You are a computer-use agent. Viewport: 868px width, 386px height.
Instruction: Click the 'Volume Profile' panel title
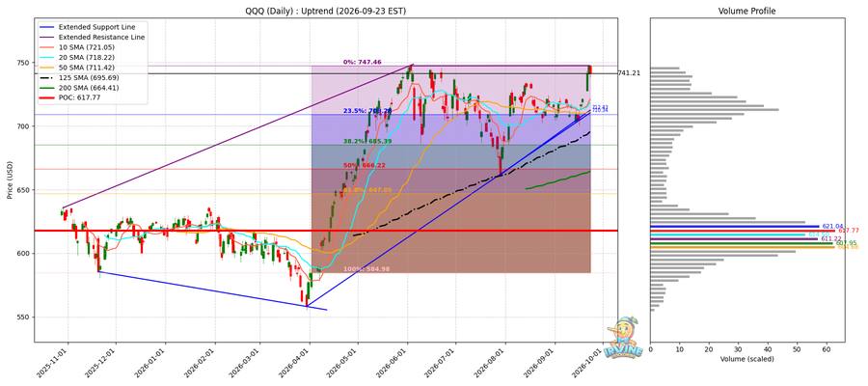tap(746, 11)
